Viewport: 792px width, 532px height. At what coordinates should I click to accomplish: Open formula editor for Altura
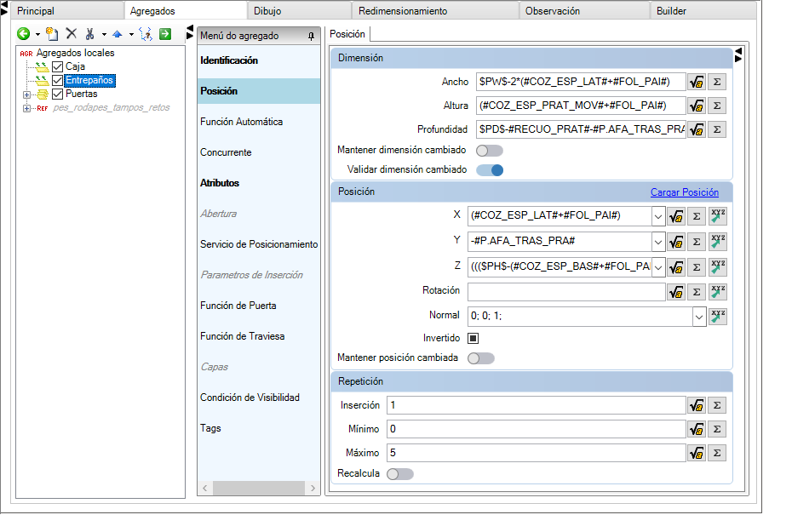click(697, 106)
